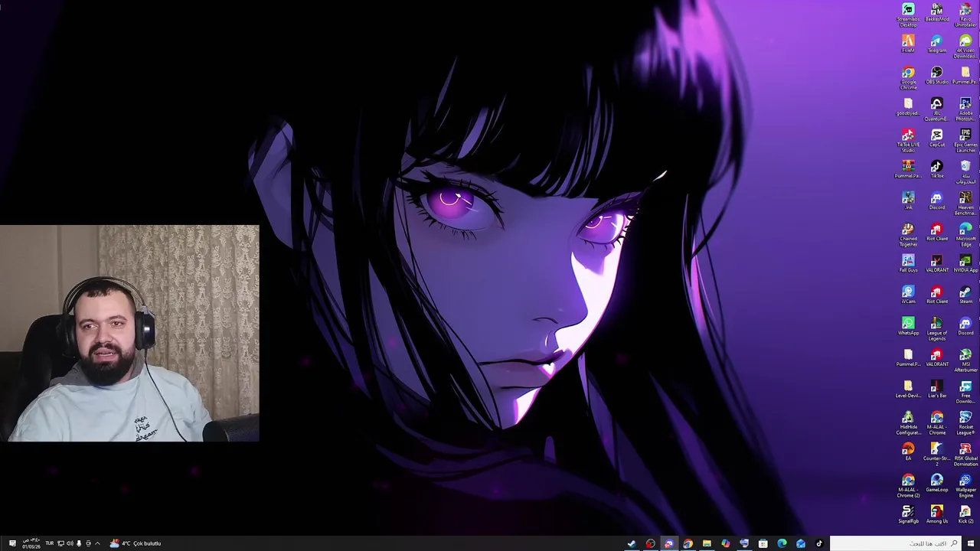
Task: Open the Streamlabs Desktop shortcut
Action: click(908, 15)
